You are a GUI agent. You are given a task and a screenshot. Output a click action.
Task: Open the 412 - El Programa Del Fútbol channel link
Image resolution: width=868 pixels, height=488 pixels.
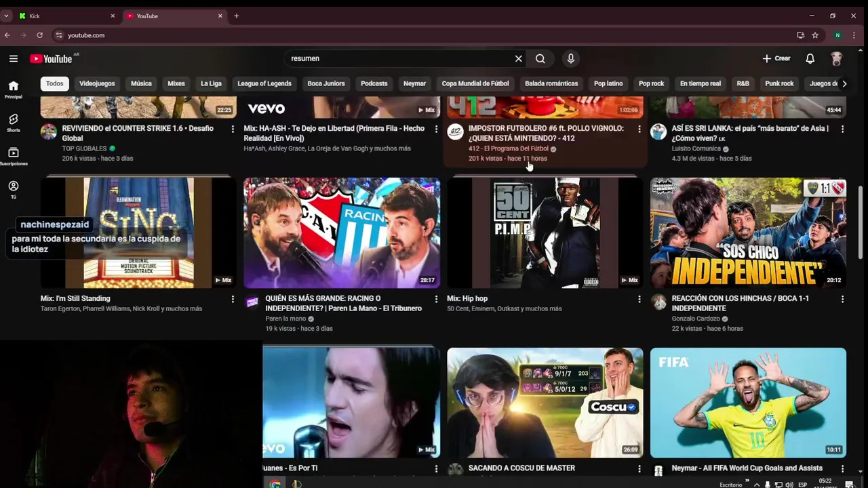(x=508, y=148)
